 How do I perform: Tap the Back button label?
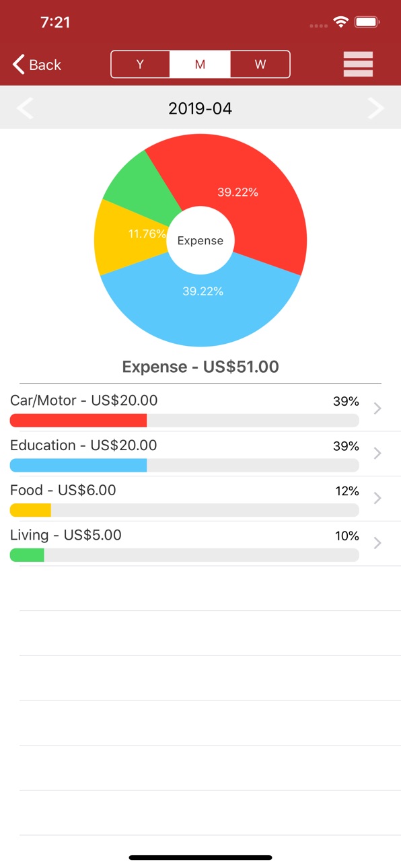pyautogui.click(x=45, y=65)
